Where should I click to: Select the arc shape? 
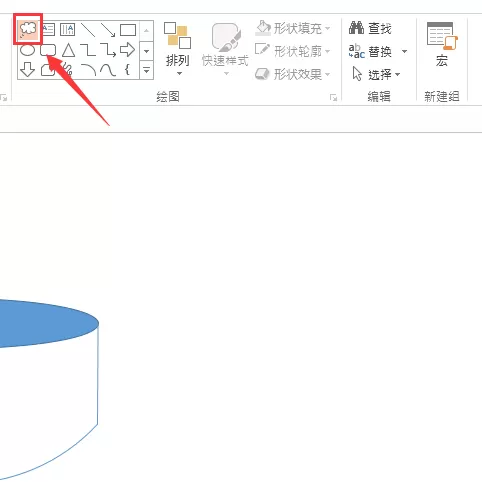coord(89,70)
